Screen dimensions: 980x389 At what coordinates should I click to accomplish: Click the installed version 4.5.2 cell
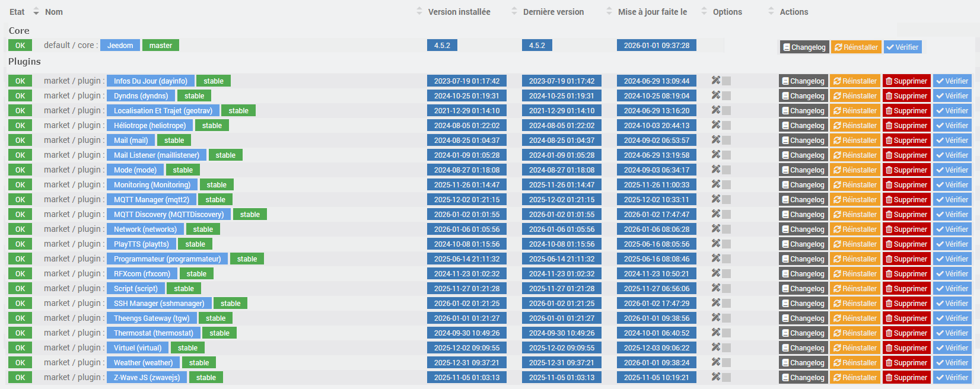[442, 45]
